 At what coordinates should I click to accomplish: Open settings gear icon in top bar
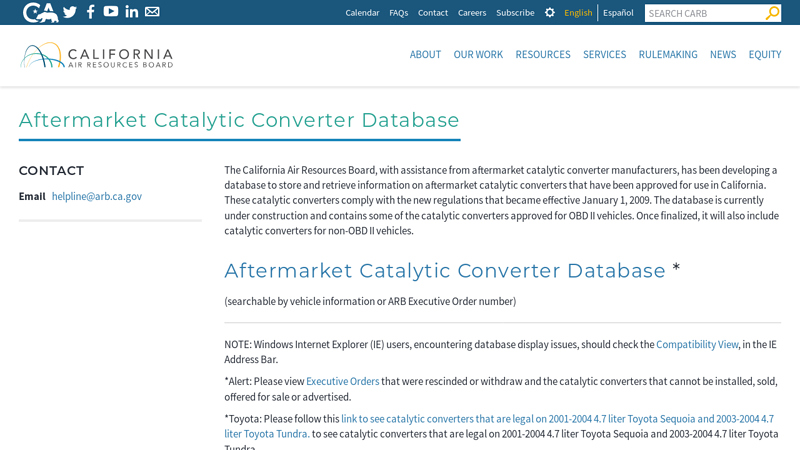(x=549, y=12)
